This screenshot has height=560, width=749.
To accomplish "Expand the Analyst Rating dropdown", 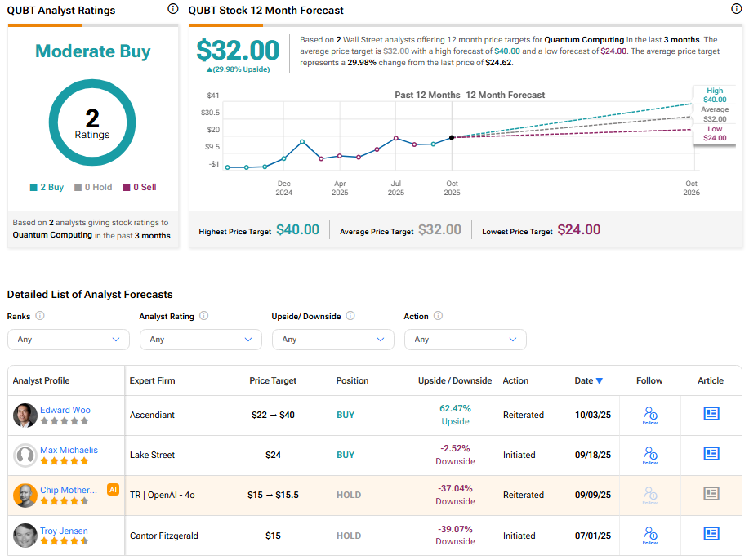I will coord(201,340).
